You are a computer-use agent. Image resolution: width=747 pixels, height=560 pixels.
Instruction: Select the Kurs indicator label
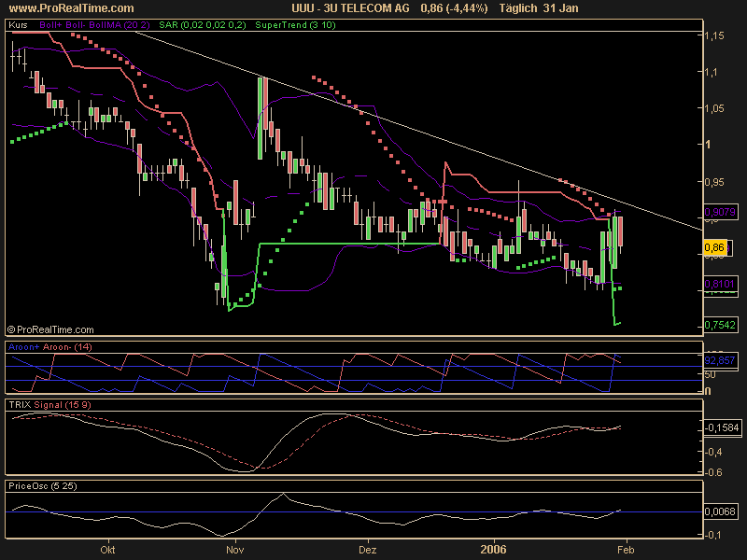(x=18, y=25)
